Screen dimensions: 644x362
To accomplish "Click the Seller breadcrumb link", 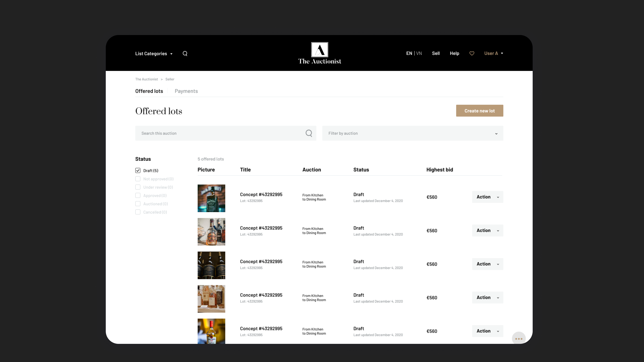I will pos(170,79).
